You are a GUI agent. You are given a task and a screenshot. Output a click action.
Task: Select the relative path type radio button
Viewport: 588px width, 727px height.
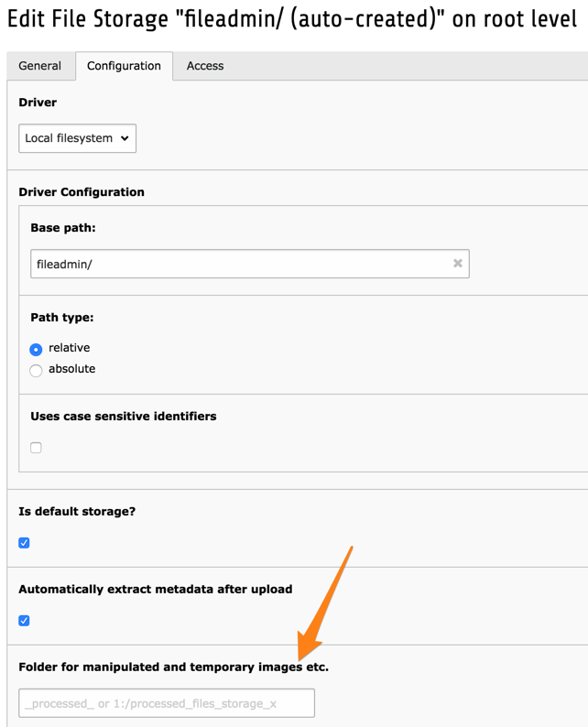coord(36,349)
